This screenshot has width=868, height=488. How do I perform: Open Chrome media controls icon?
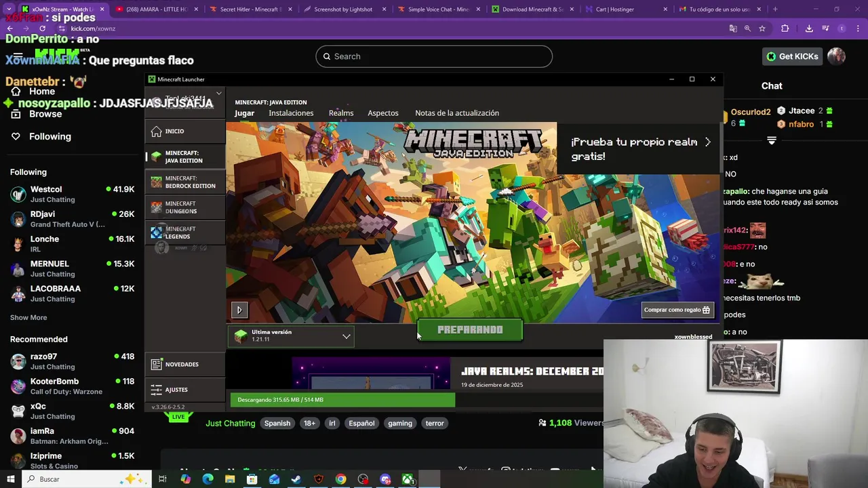(825, 28)
